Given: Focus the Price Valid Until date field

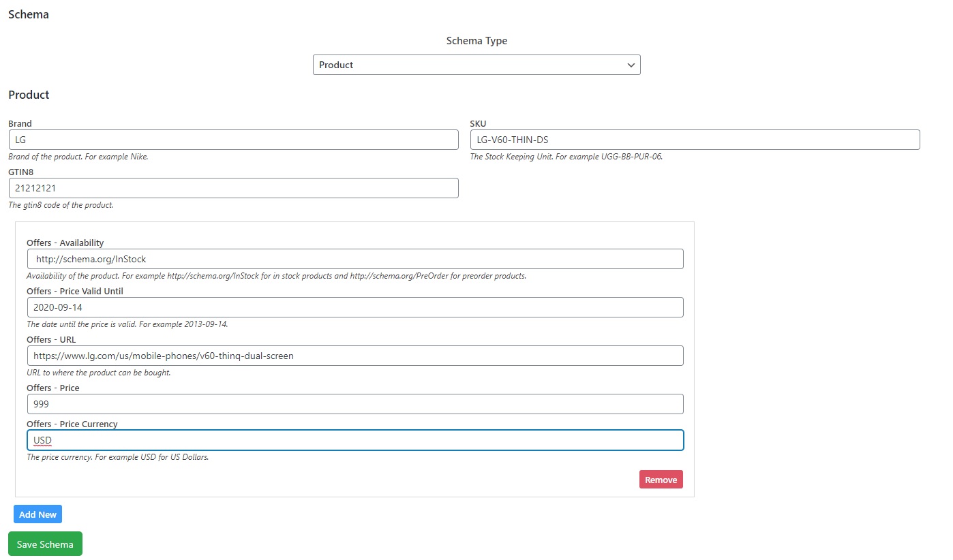Looking at the screenshot, I should pos(354,307).
